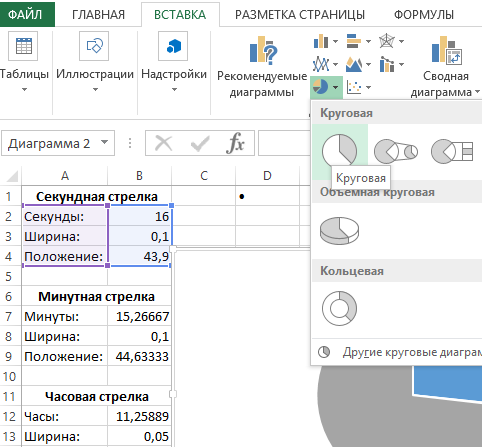
Task: Expand the radar chart dropdown arrow
Action: click(401, 41)
